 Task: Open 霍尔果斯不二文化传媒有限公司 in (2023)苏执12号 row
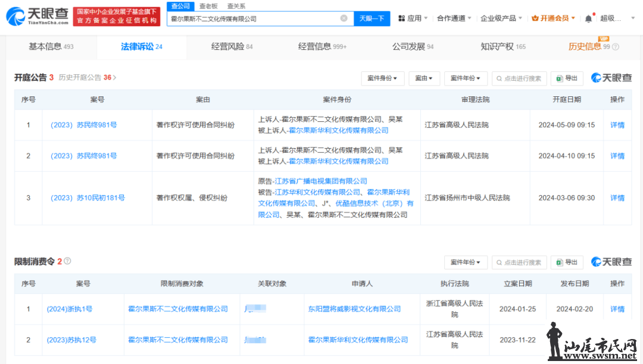pos(178,340)
